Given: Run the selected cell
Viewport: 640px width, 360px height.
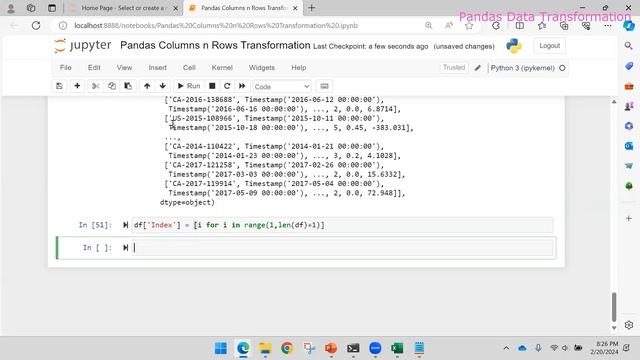Looking at the screenshot, I should [189, 86].
